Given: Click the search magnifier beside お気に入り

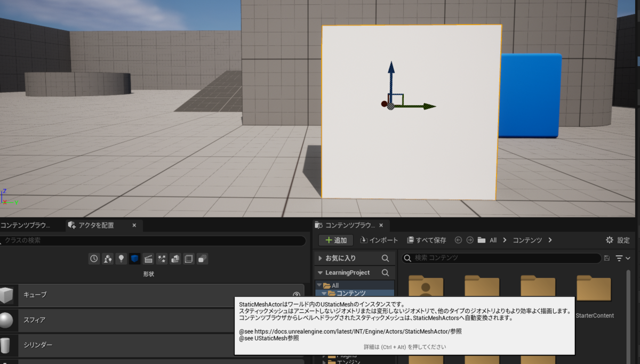Looking at the screenshot, I should (x=385, y=258).
